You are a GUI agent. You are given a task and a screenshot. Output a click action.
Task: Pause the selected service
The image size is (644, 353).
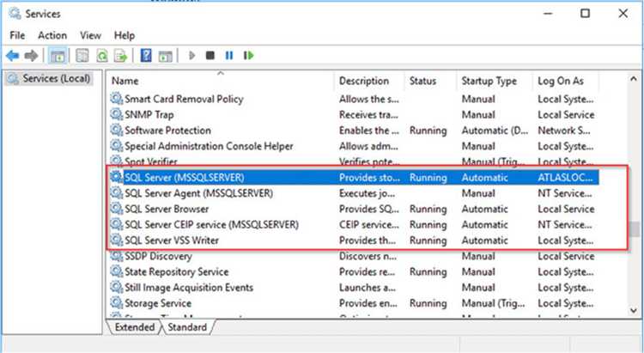[x=229, y=55]
